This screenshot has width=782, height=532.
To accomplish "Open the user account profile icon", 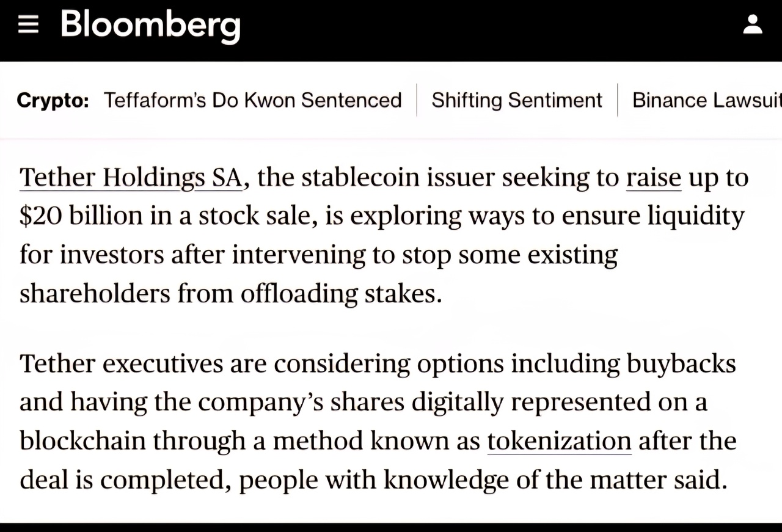I will click(x=753, y=25).
